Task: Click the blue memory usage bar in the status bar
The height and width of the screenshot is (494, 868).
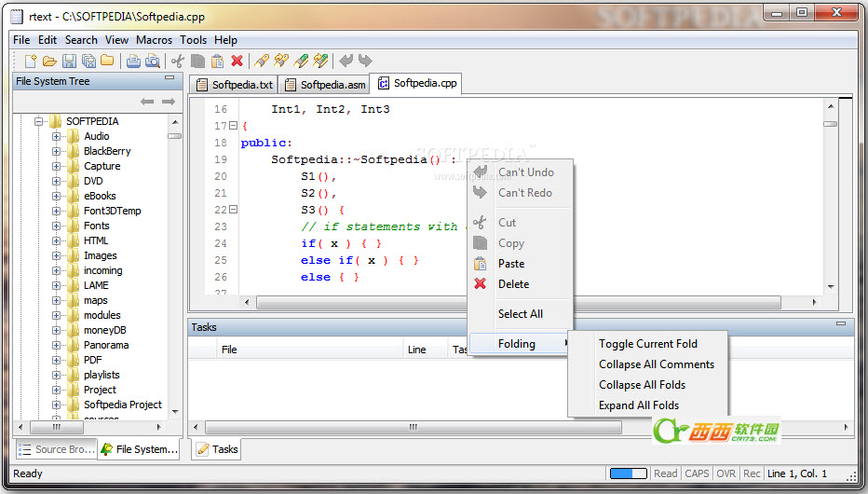Action: (x=628, y=473)
